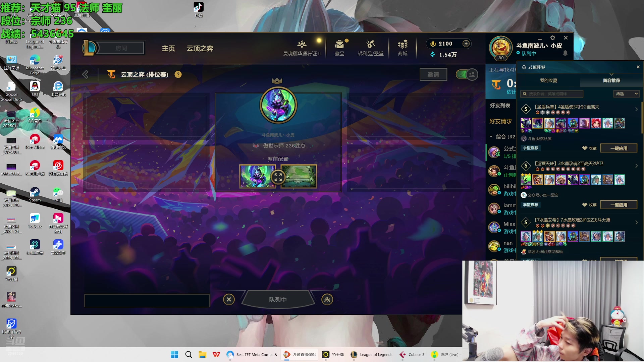Click the 抖音 desktop icon

pyautogui.click(x=199, y=9)
